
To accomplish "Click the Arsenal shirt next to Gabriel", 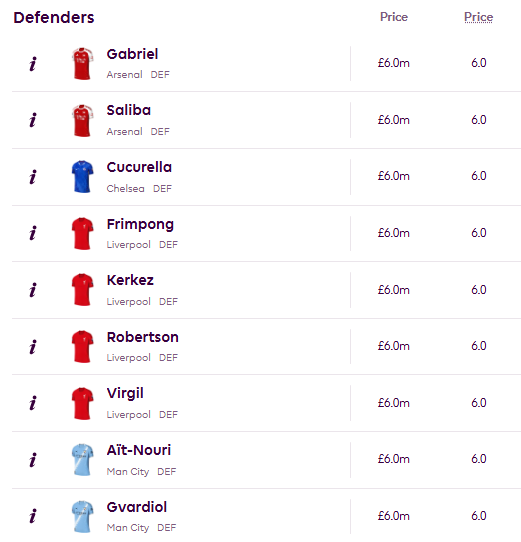I will [x=82, y=64].
